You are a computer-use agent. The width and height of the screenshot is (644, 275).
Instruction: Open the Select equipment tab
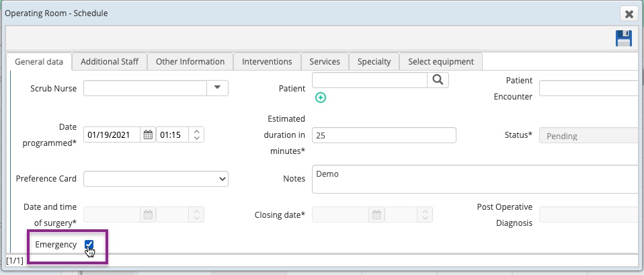pos(441,62)
